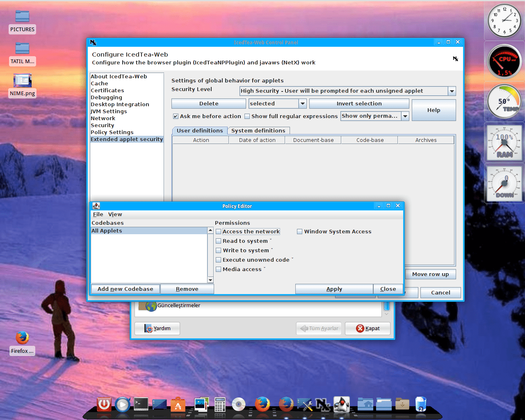Uncheck Ask me before action

176,116
